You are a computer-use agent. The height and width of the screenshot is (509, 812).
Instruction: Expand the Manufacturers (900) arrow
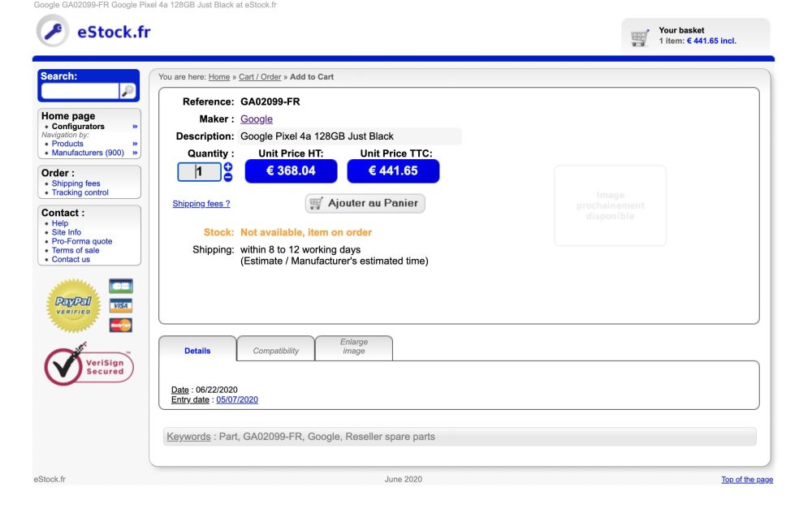pos(135,153)
